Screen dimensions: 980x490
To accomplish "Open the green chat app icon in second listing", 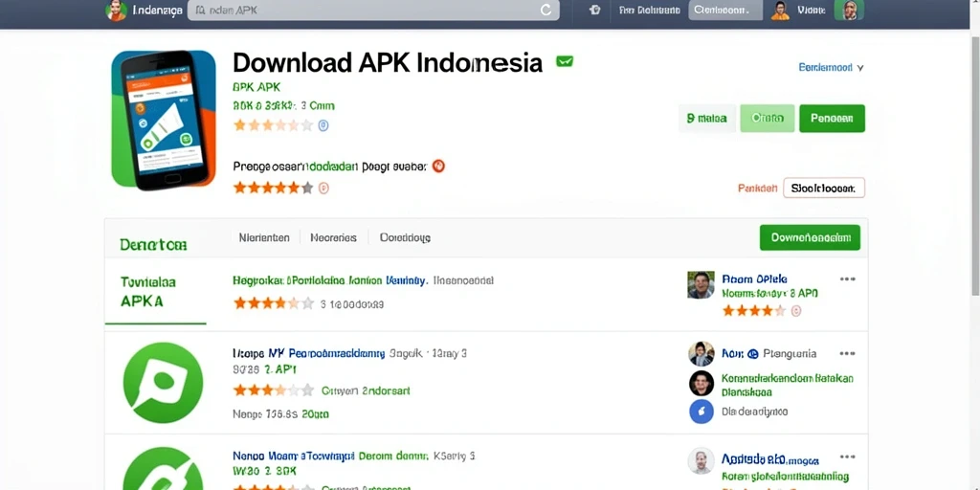I will tap(163, 383).
